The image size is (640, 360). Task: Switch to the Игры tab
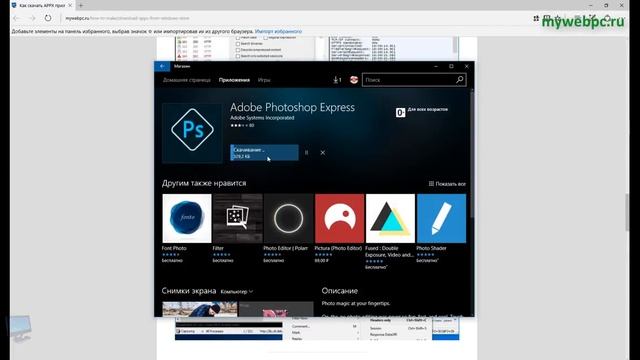click(264, 80)
